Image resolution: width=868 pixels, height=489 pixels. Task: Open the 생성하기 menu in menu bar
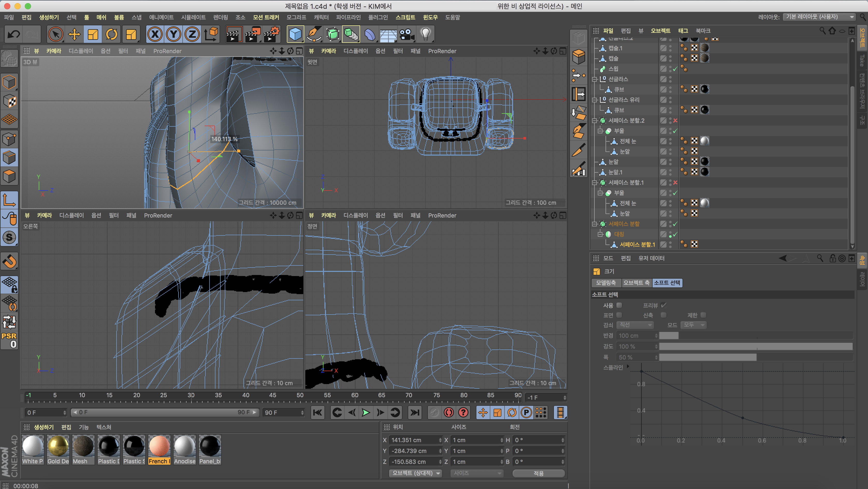[x=49, y=17]
